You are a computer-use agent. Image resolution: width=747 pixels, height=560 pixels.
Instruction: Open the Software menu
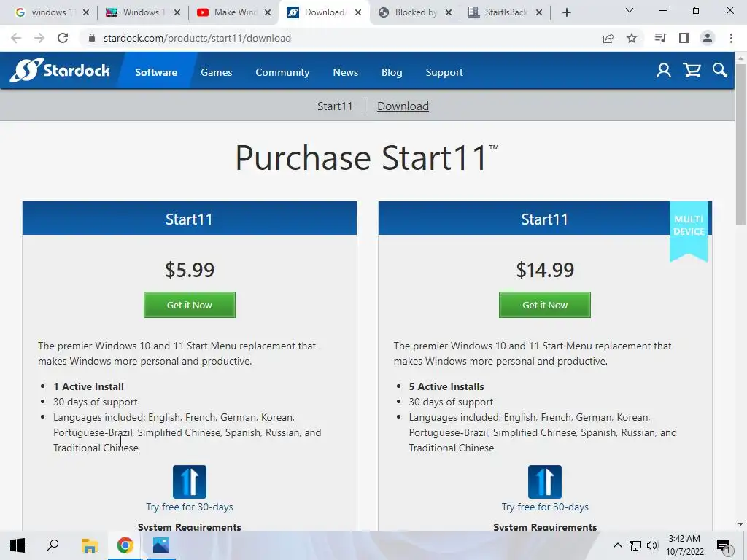point(156,72)
